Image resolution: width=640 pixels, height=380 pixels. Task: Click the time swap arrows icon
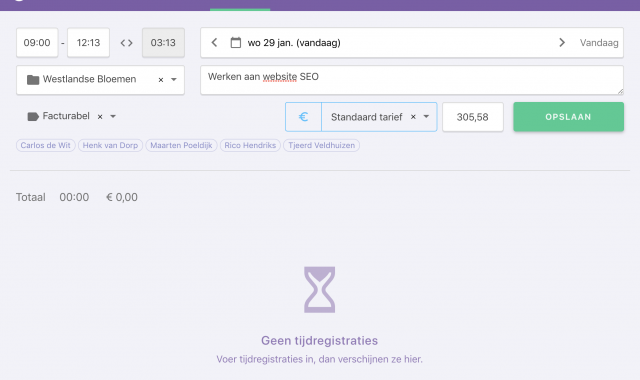127,43
